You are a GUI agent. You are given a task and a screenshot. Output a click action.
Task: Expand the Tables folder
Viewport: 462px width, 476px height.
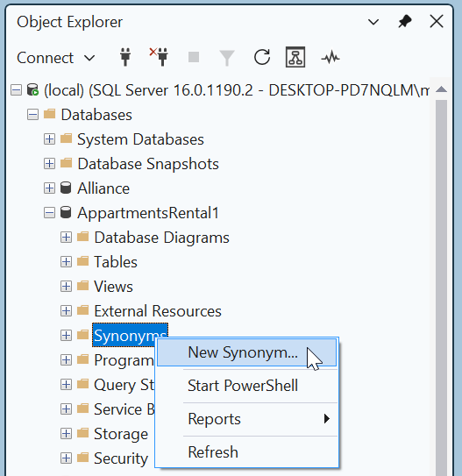[x=66, y=262]
